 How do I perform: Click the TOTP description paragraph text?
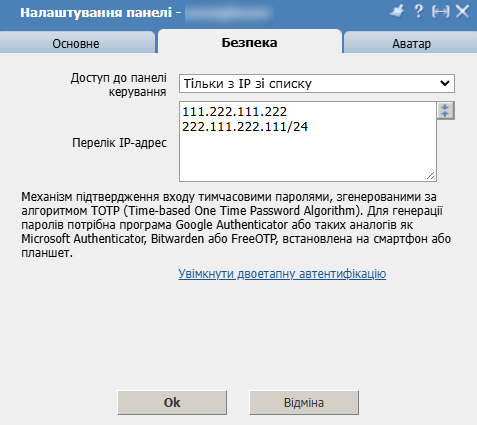pos(236,225)
